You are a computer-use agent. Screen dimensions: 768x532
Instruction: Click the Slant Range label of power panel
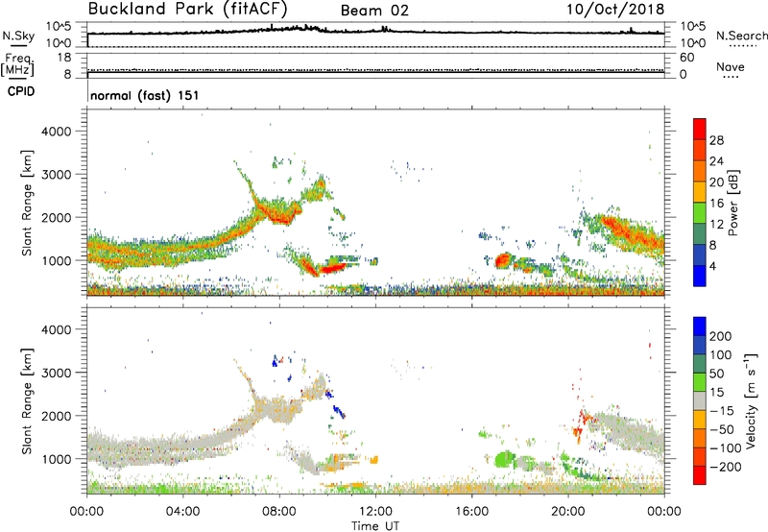click(x=27, y=203)
